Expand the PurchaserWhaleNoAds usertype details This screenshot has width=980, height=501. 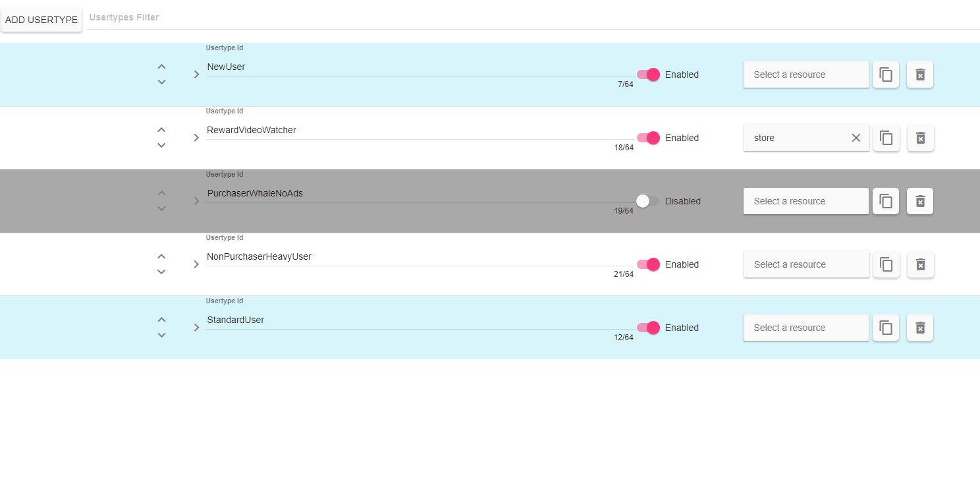196,201
